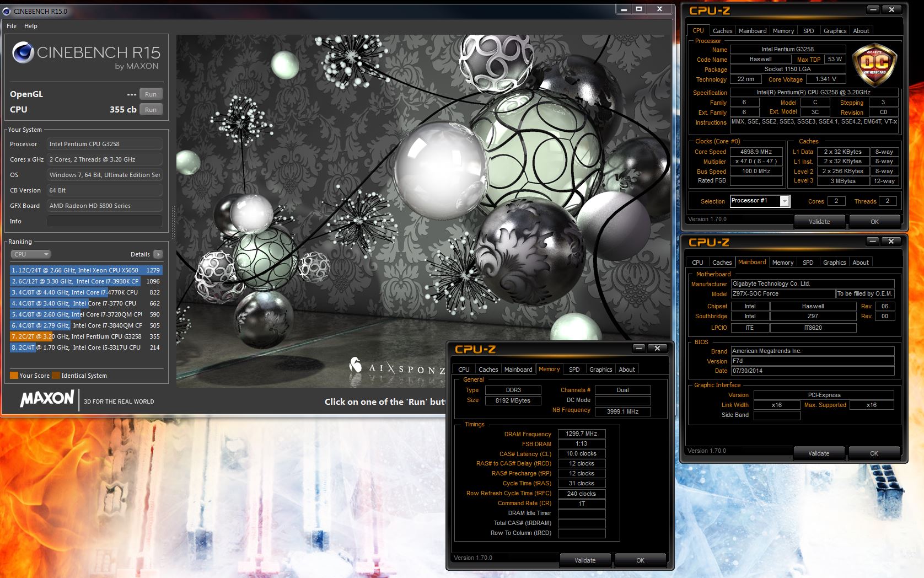Click the Gigabyte OC motherboard badge icon

(874, 65)
